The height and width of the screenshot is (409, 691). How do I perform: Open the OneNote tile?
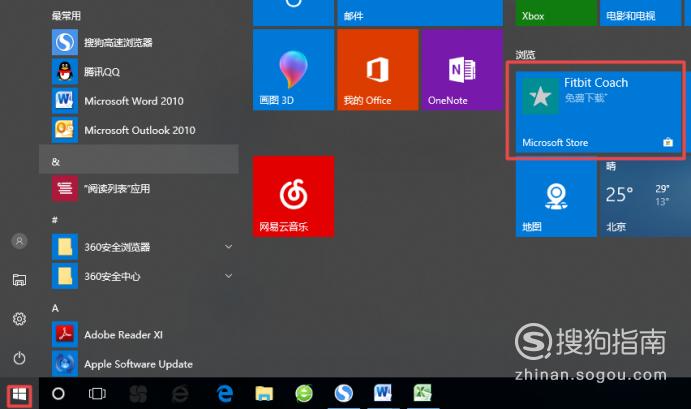462,70
